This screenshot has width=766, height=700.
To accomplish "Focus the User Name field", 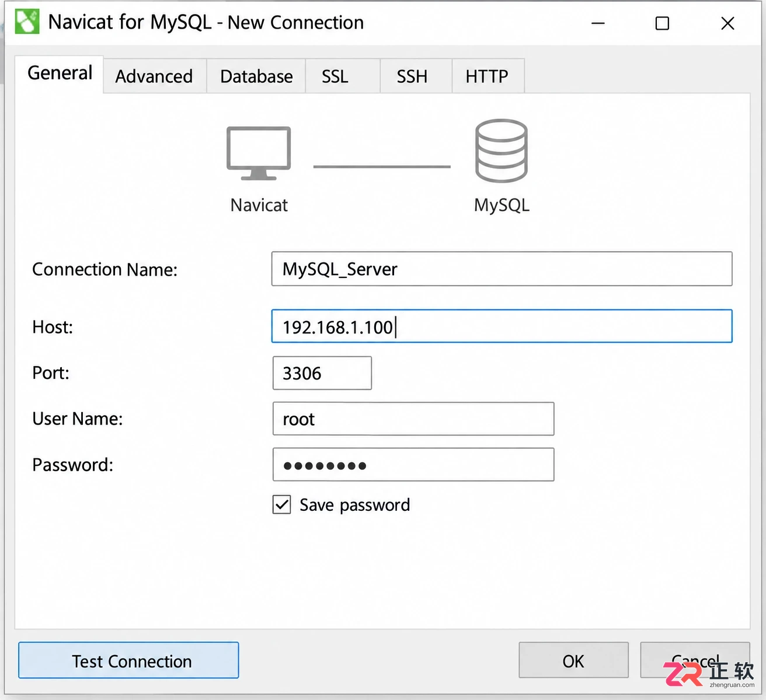I will coord(413,419).
